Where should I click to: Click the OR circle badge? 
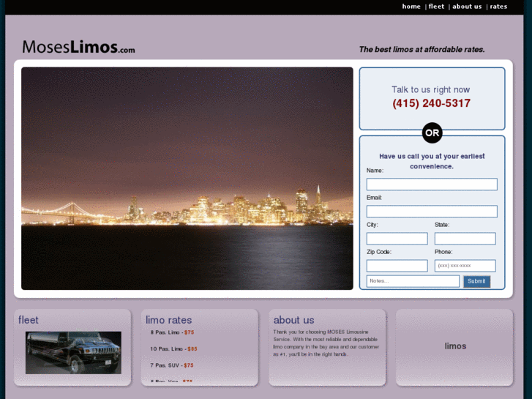[432, 133]
